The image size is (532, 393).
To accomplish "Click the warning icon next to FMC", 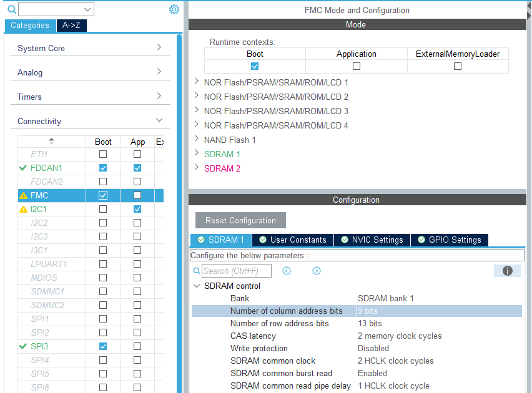I will [23, 195].
